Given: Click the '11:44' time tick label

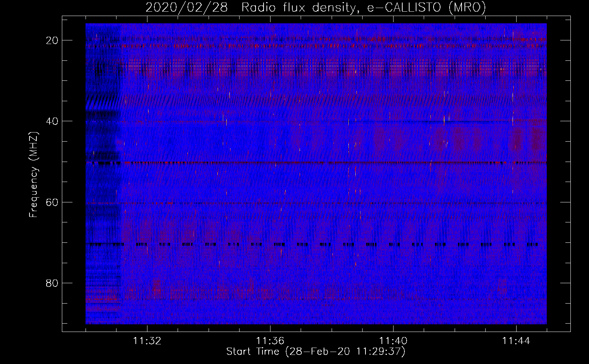Looking at the screenshot, I should tap(516, 341).
